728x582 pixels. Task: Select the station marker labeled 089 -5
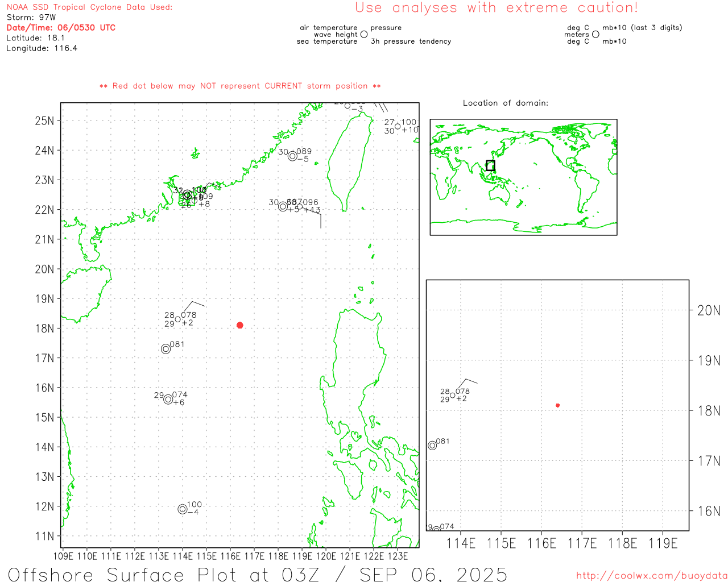pos(293,156)
